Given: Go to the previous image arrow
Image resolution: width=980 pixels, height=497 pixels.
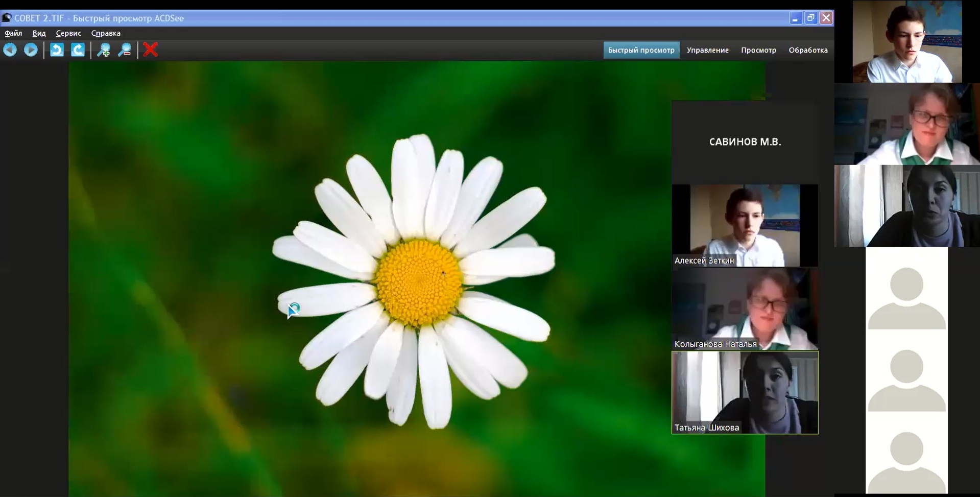Looking at the screenshot, I should [10, 50].
